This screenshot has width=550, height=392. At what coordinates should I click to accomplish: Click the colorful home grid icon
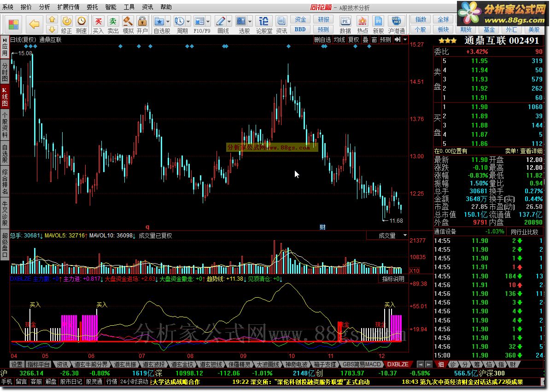pyautogui.click(x=13, y=24)
